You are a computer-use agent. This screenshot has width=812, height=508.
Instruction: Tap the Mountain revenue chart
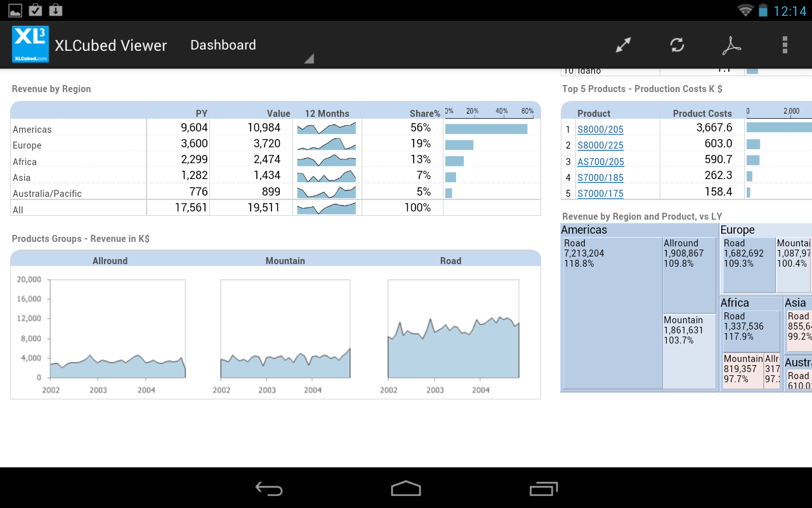pyautogui.click(x=284, y=330)
